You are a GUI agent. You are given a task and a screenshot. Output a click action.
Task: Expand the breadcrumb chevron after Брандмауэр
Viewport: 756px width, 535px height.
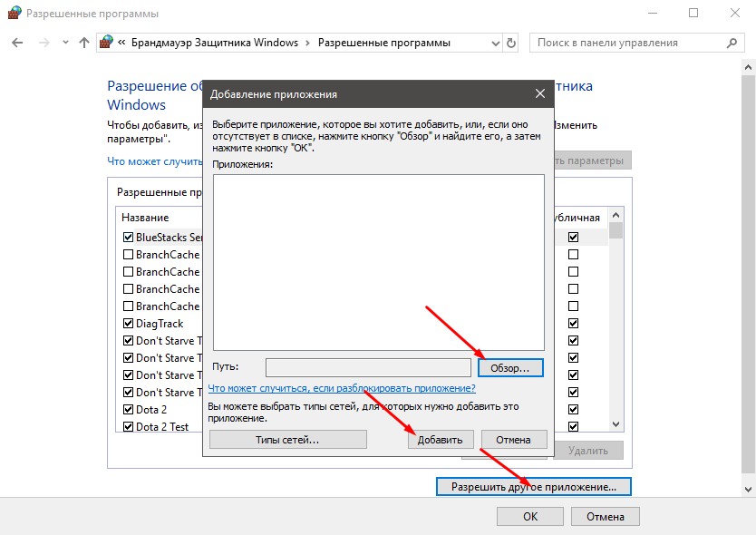(307, 43)
